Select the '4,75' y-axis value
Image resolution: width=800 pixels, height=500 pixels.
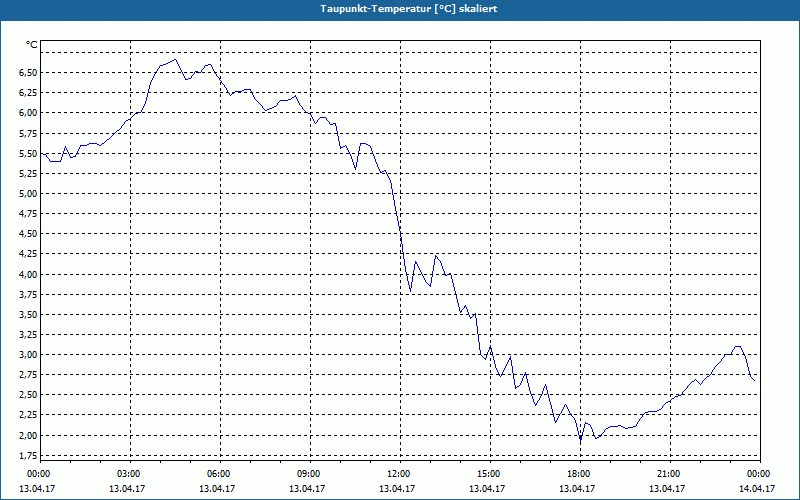point(28,214)
